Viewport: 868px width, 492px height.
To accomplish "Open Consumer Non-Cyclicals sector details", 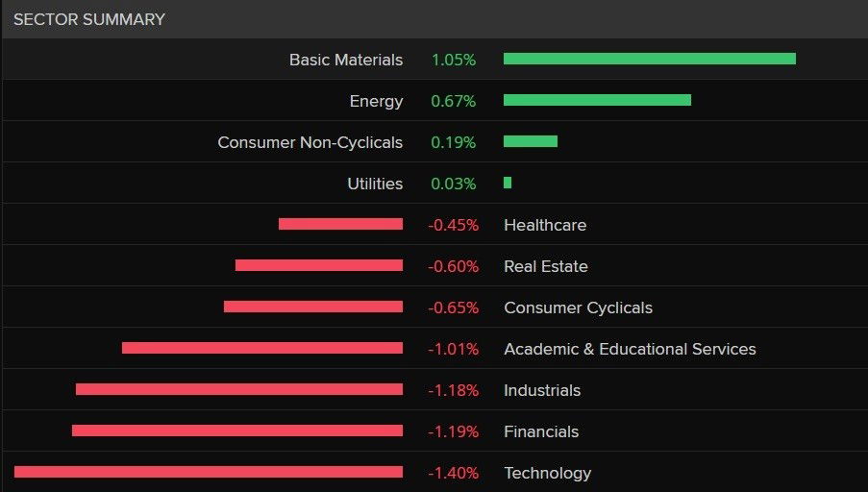I will [310, 142].
